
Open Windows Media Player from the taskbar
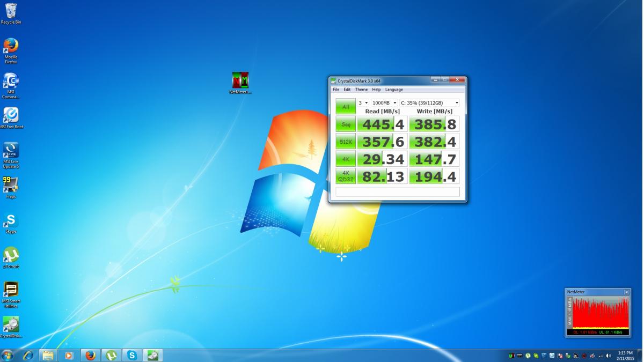pyautogui.click(x=69, y=355)
